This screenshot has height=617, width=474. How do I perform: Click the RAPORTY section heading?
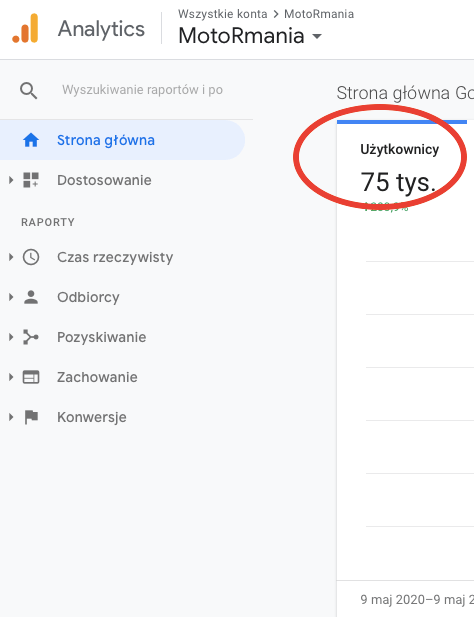(x=48, y=222)
